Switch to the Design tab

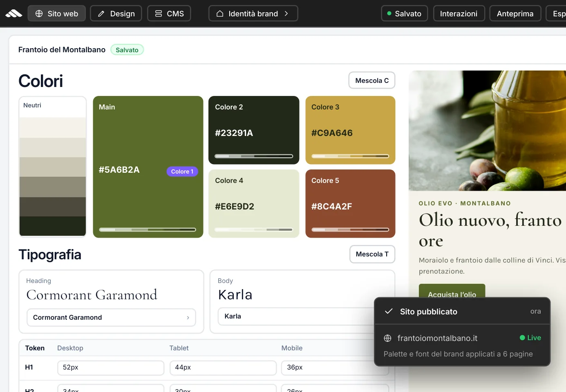pos(116,13)
